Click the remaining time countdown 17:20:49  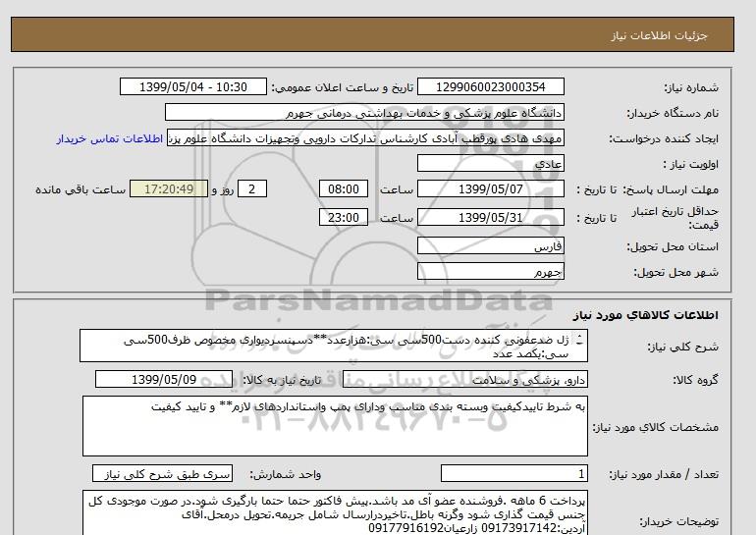click(x=169, y=188)
